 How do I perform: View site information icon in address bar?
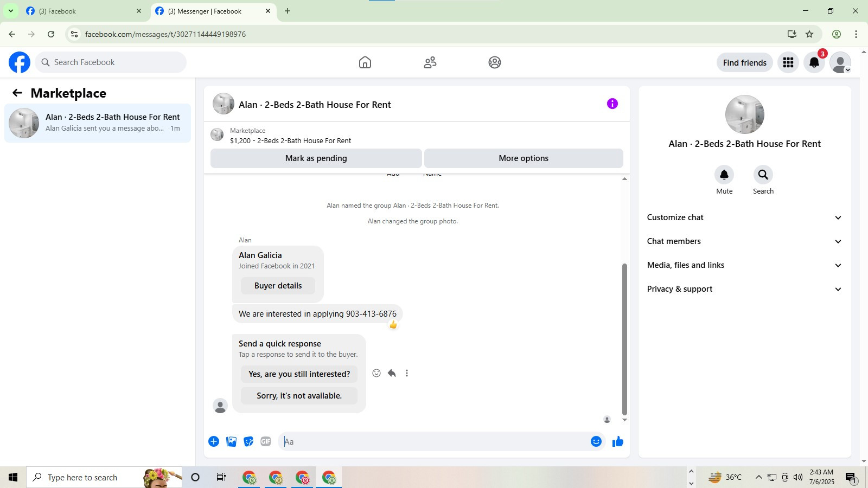[x=74, y=34]
